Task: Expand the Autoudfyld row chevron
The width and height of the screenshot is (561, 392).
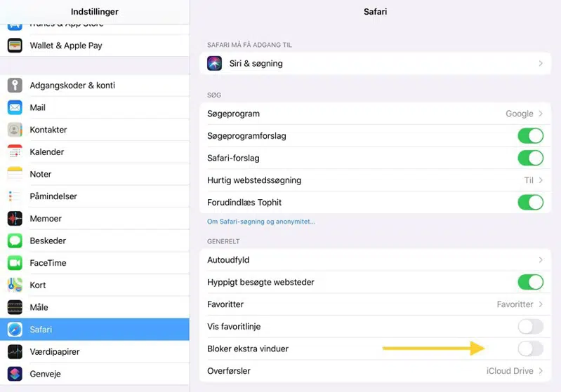Action: 541,260
